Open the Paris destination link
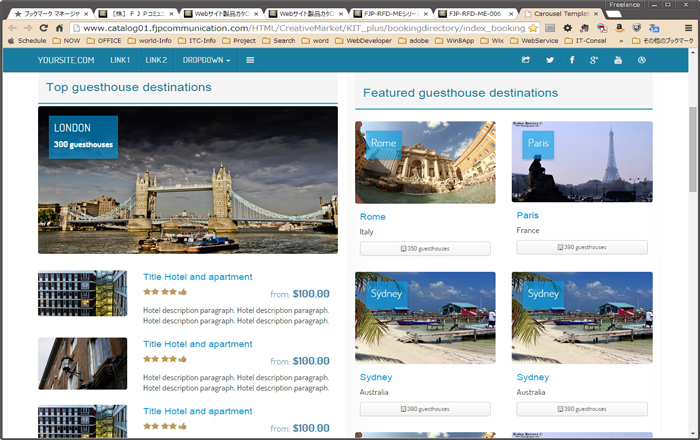 (528, 215)
